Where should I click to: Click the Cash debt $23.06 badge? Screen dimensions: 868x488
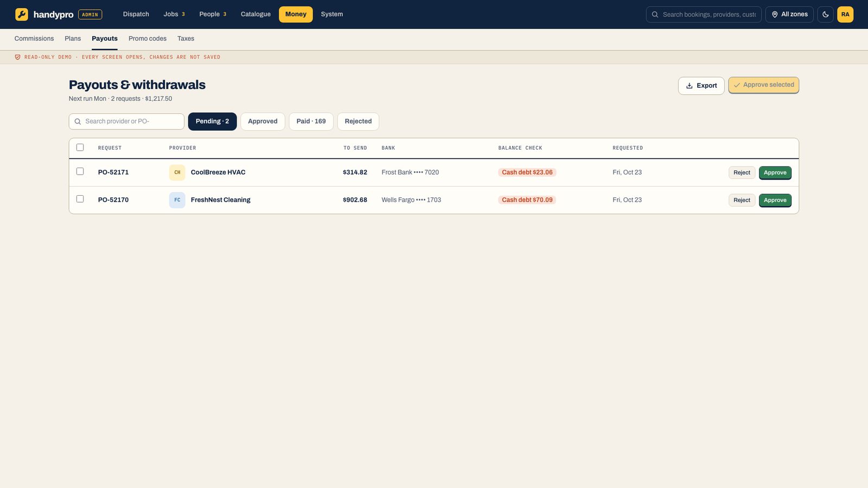tap(527, 172)
